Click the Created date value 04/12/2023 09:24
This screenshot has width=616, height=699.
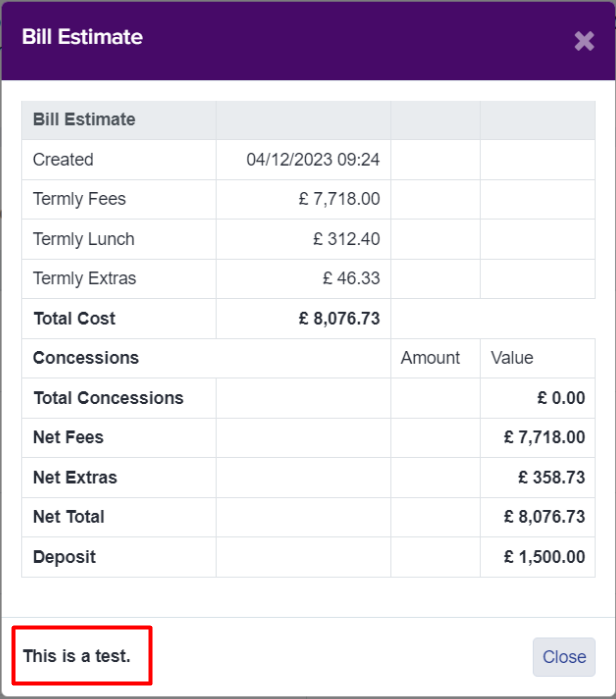313,160
